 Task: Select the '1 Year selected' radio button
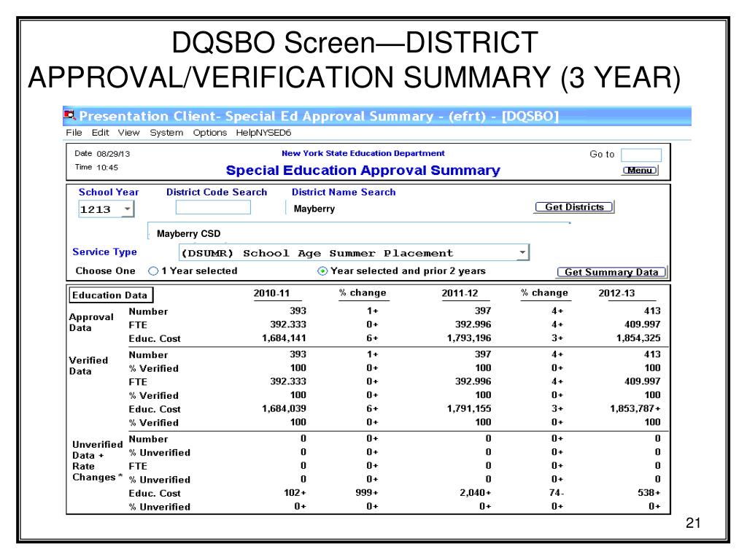pos(153,271)
